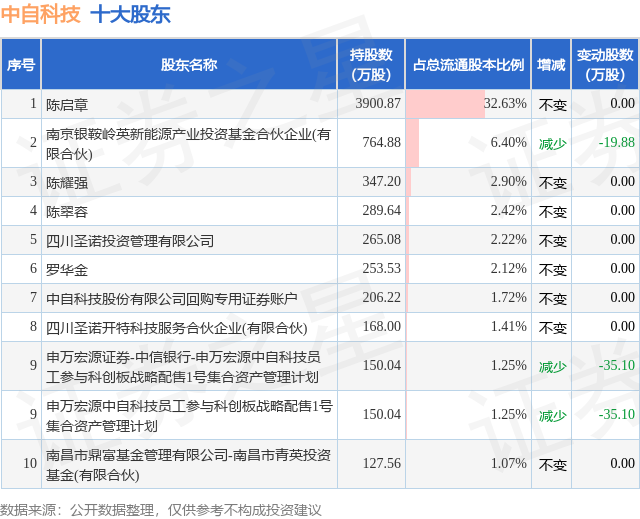Click the 2.22% ratio cell

coord(468,240)
